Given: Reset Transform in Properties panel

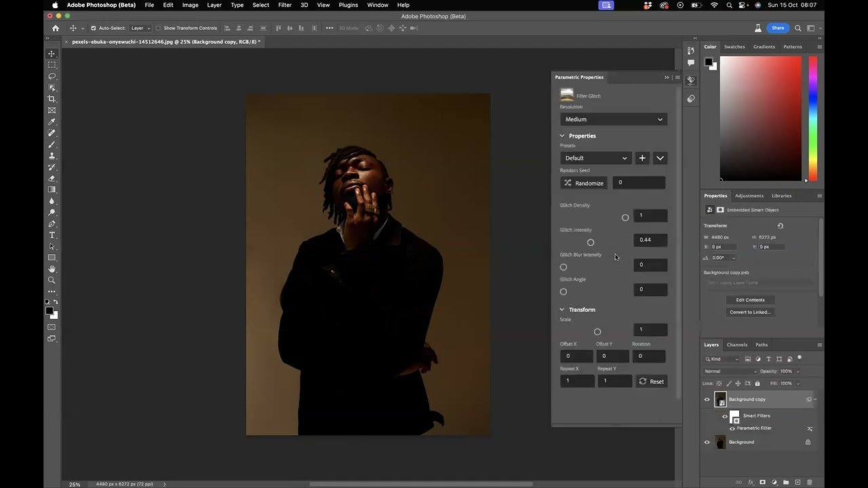Looking at the screenshot, I should click(x=780, y=226).
